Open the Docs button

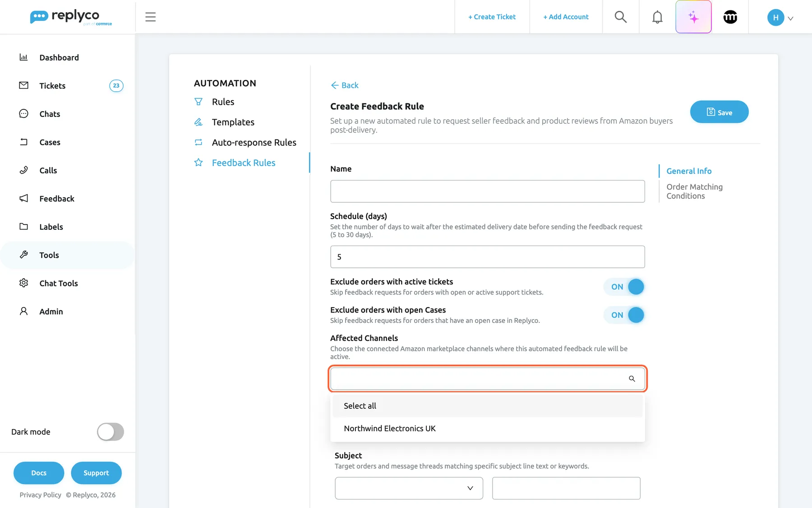click(x=39, y=473)
